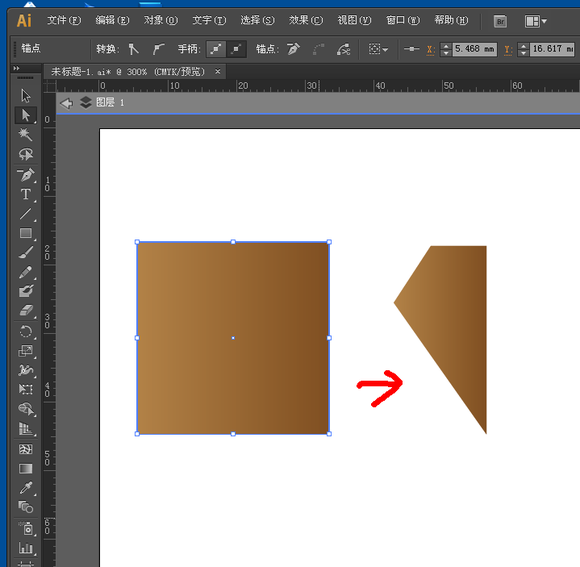Choose the Eraser tool
This screenshot has width=580, height=567.
(26, 310)
